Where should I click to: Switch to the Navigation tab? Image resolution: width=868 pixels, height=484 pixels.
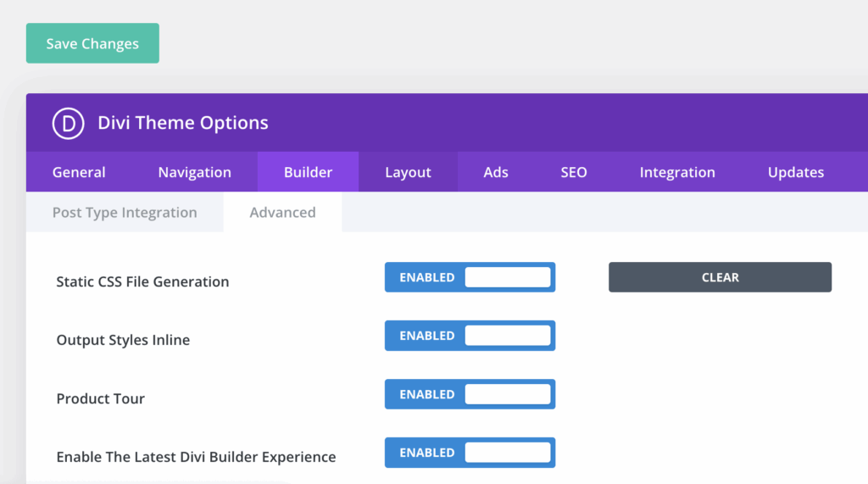click(x=195, y=172)
